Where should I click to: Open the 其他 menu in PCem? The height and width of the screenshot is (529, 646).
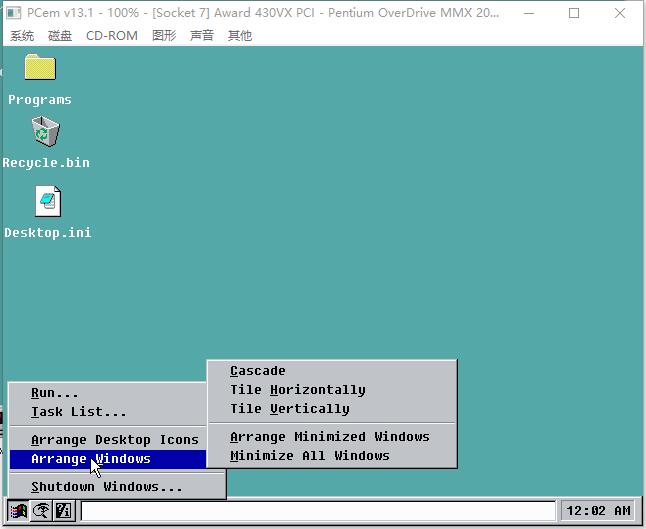pos(239,36)
